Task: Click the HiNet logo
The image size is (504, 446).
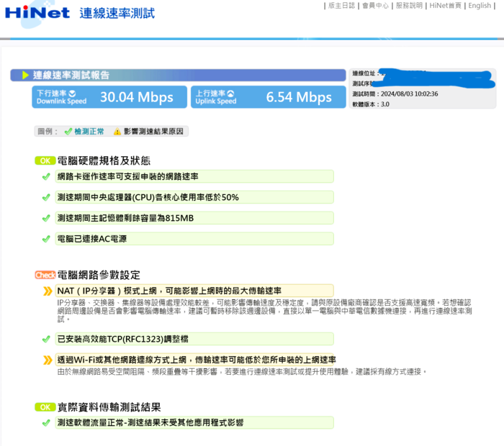Action: point(37,13)
